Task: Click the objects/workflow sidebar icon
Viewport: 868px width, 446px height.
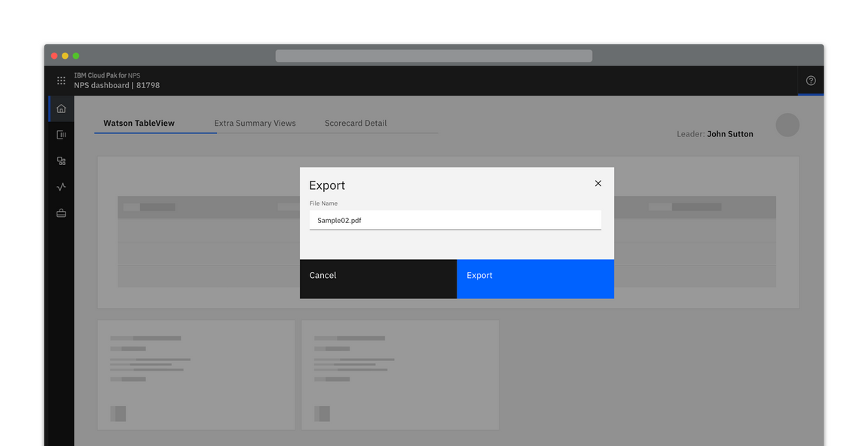Action: point(61,160)
